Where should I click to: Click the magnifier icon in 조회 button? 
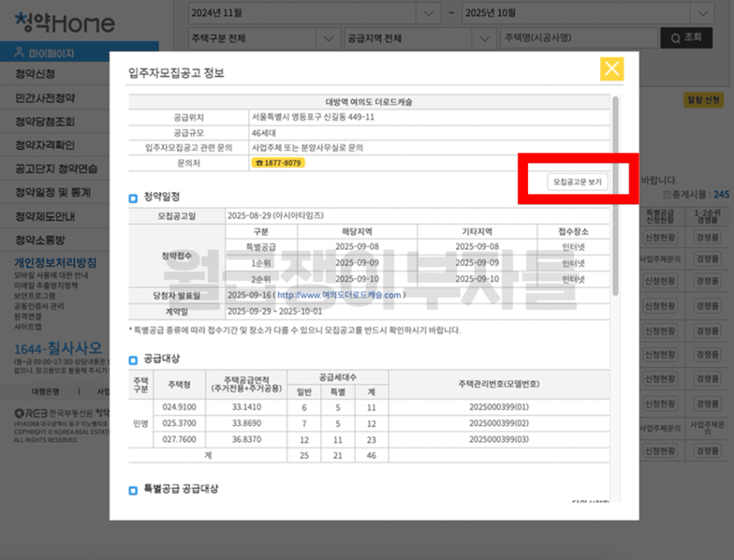pyautogui.click(x=675, y=39)
